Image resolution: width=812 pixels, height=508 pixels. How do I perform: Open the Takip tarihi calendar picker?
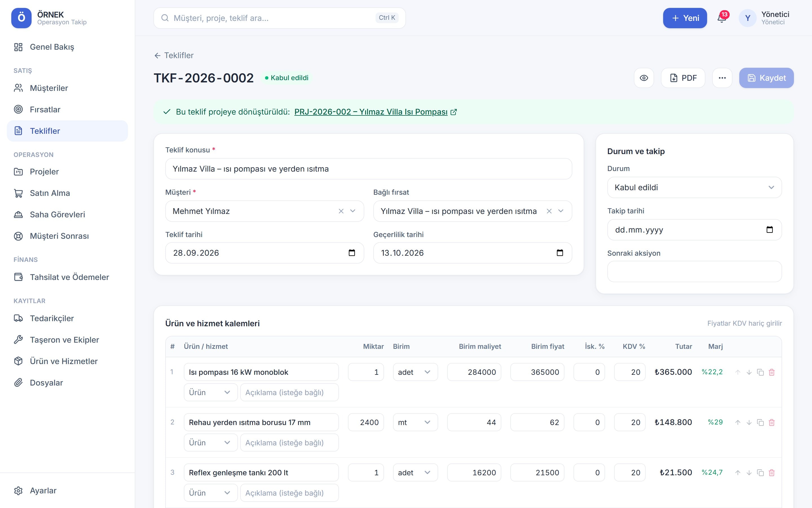(x=769, y=229)
